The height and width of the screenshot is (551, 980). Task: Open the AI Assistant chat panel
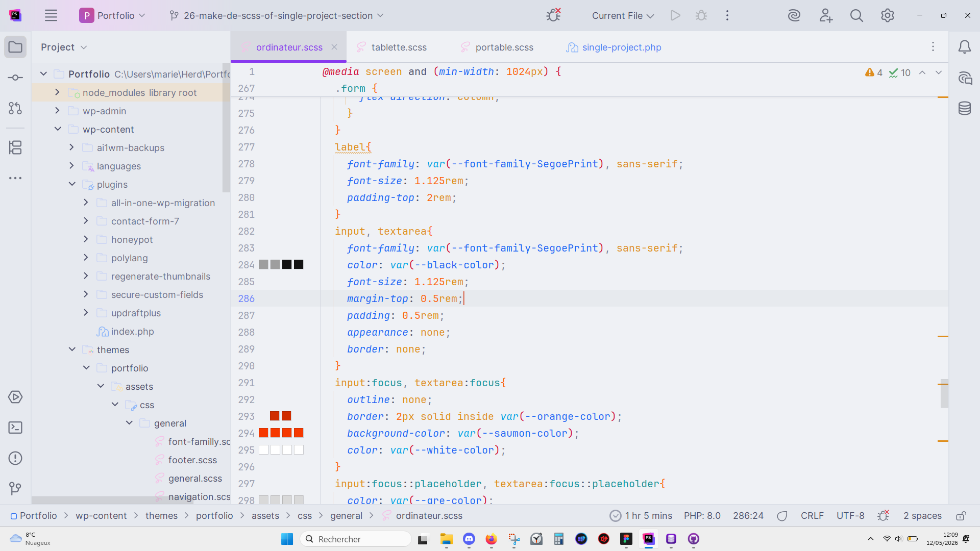[x=964, y=78]
